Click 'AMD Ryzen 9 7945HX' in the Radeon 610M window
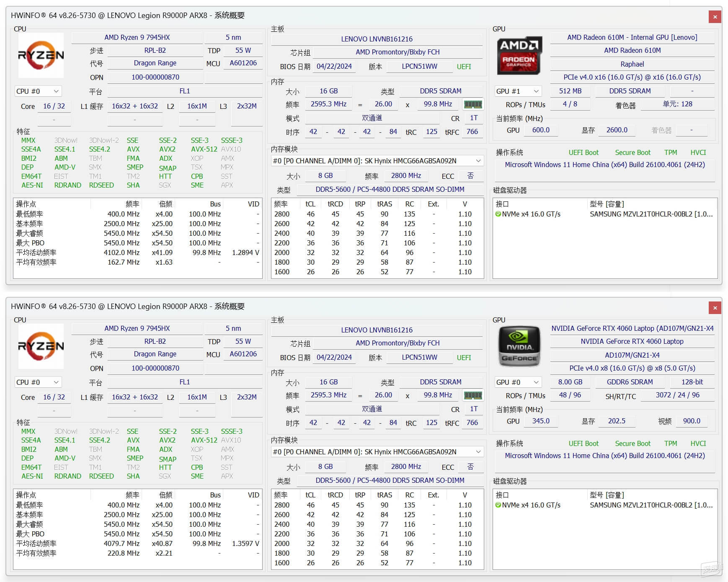Image resolution: width=728 pixels, height=582 pixels. click(x=137, y=37)
